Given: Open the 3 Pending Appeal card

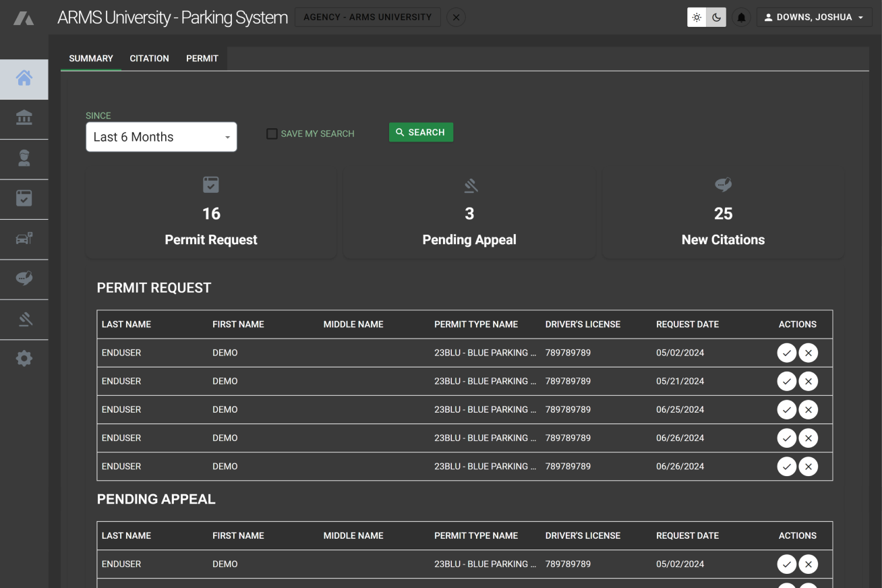Looking at the screenshot, I should tap(469, 213).
